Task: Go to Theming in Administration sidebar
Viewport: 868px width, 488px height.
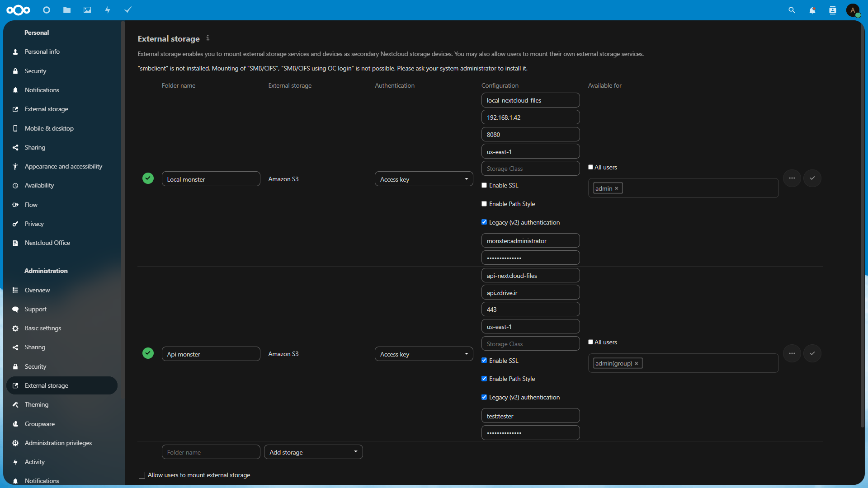Action: [x=37, y=404]
